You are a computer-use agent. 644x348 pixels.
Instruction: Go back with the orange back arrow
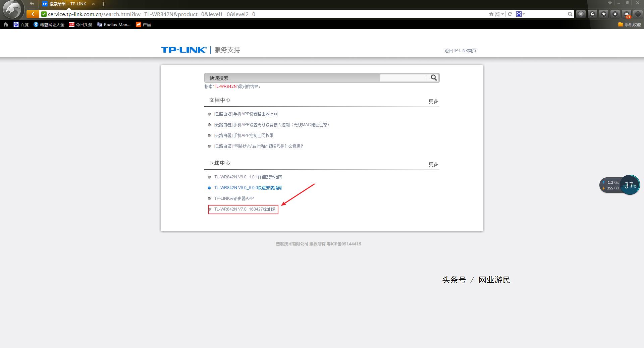pyautogui.click(x=32, y=14)
